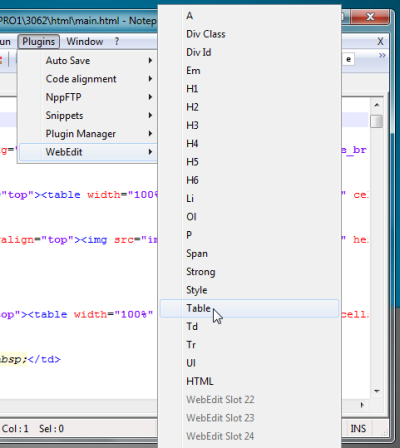Click the WebEdit submenu arrow
This screenshot has height=448, width=400.
(x=150, y=152)
